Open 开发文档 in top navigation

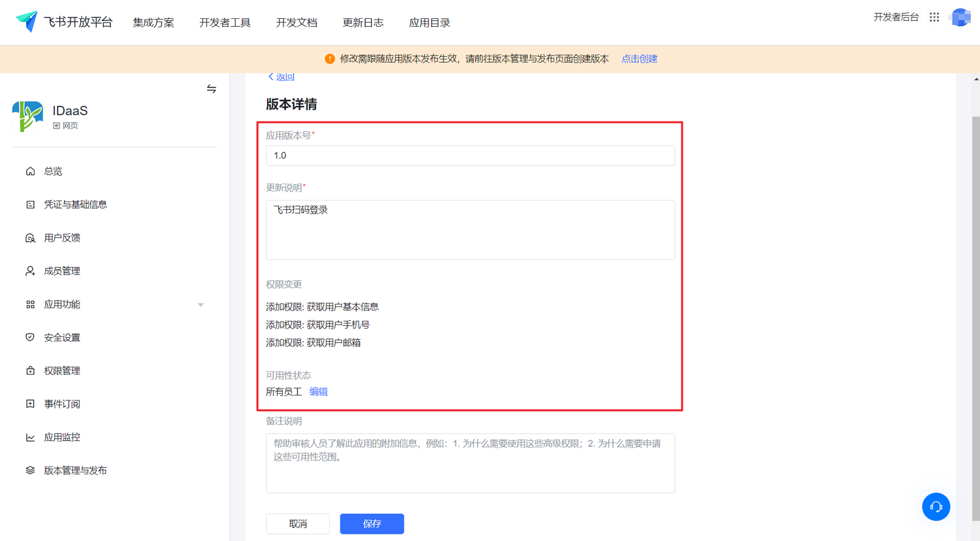[297, 22]
